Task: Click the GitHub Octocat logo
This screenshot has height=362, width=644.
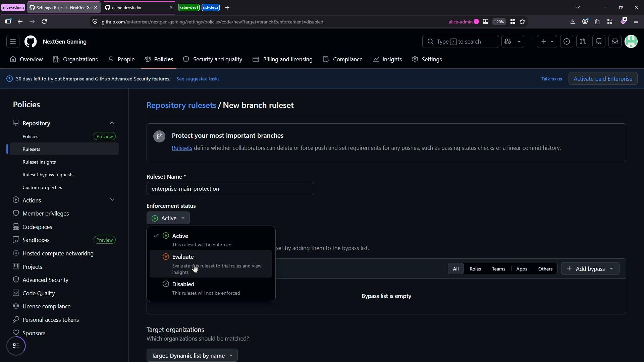Action: tap(31, 42)
